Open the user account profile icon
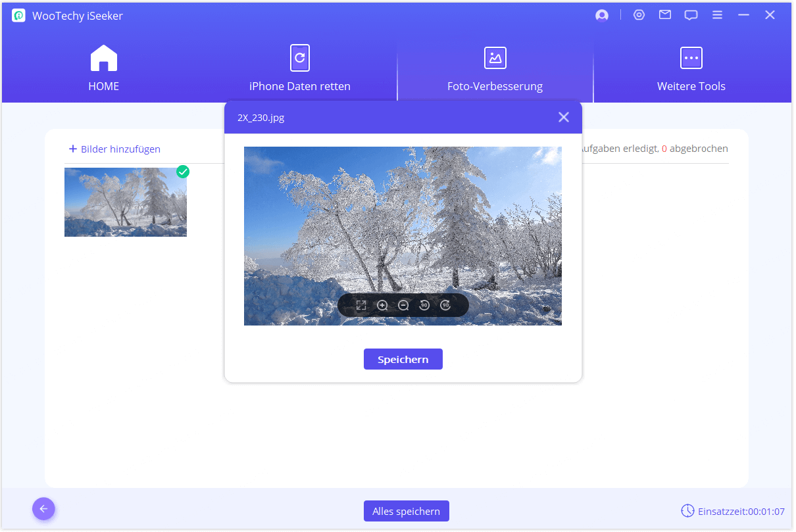This screenshot has height=532, width=796. [x=601, y=16]
